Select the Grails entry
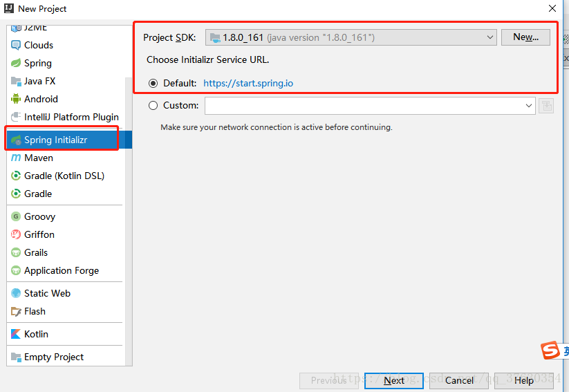Viewport: 569px width, 392px height. point(66,252)
